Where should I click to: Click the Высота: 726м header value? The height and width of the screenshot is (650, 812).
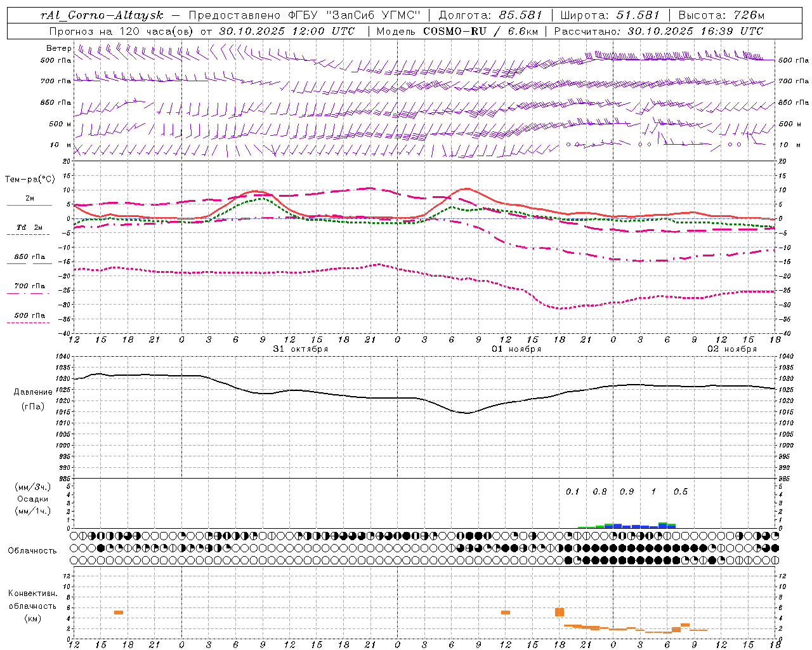[x=721, y=15]
